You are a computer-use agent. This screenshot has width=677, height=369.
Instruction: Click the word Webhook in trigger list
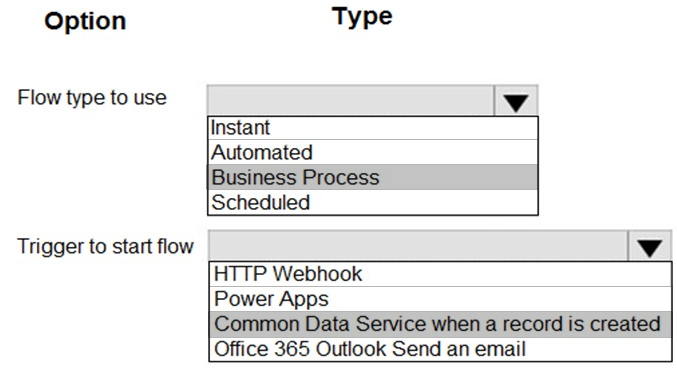pos(317,274)
